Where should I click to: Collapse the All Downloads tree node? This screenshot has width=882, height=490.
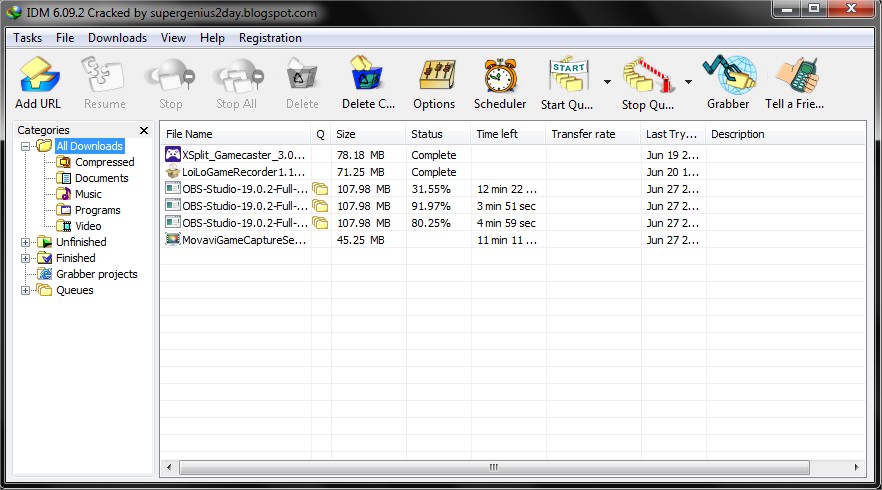(x=25, y=146)
